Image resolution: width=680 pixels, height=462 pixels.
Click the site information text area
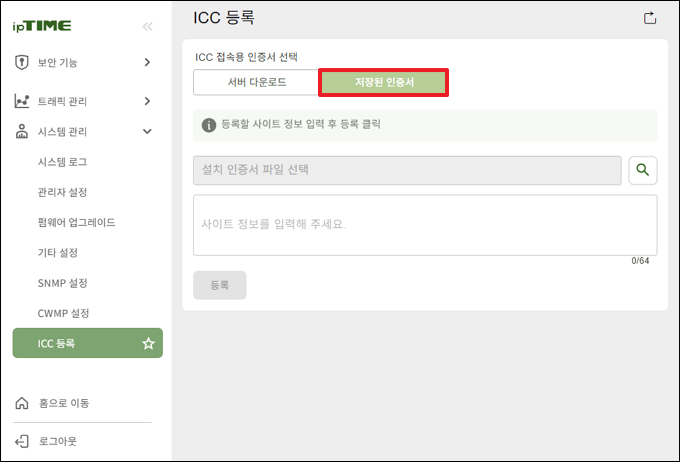424,224
